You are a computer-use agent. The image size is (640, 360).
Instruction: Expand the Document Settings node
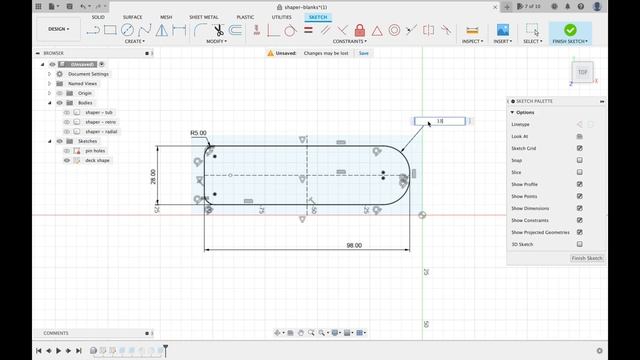click(49, 74)
